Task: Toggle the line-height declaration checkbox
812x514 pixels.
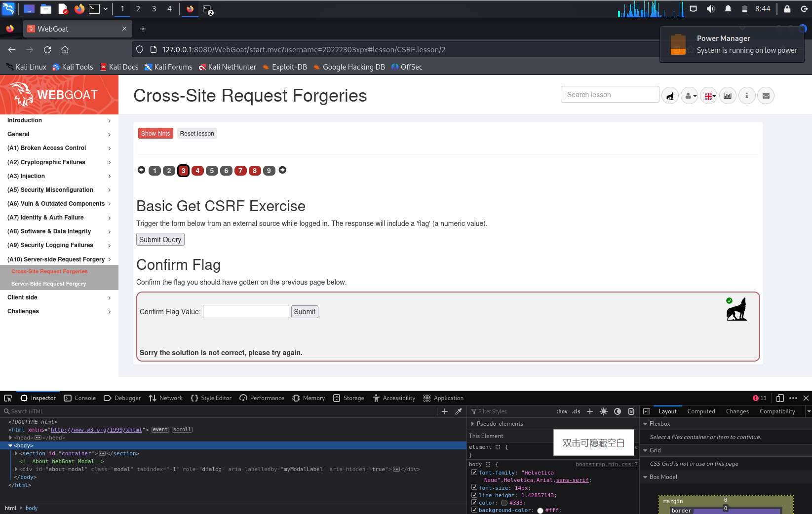Action: pos(474,495)
